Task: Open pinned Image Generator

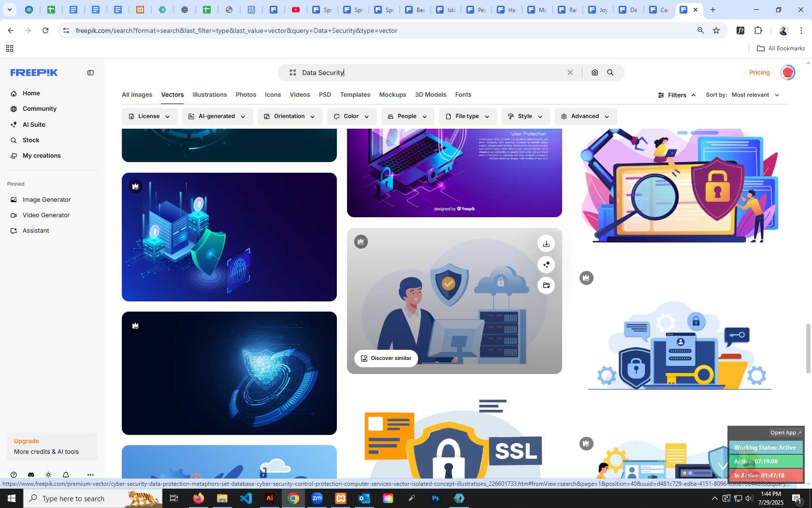Action: [46, 199]
